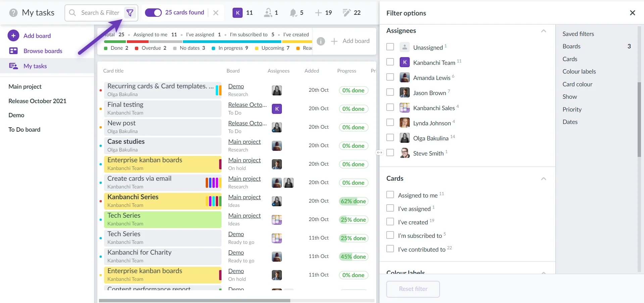
Task: Open the Main project board
Action: (x=25, y=87)
